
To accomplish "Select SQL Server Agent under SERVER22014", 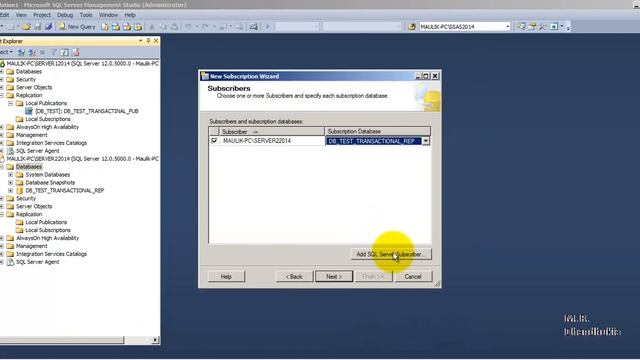I will pos(38,262).
